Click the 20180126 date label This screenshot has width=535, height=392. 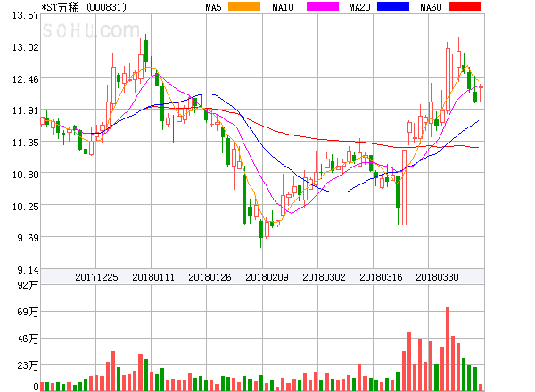coord(210,277)
